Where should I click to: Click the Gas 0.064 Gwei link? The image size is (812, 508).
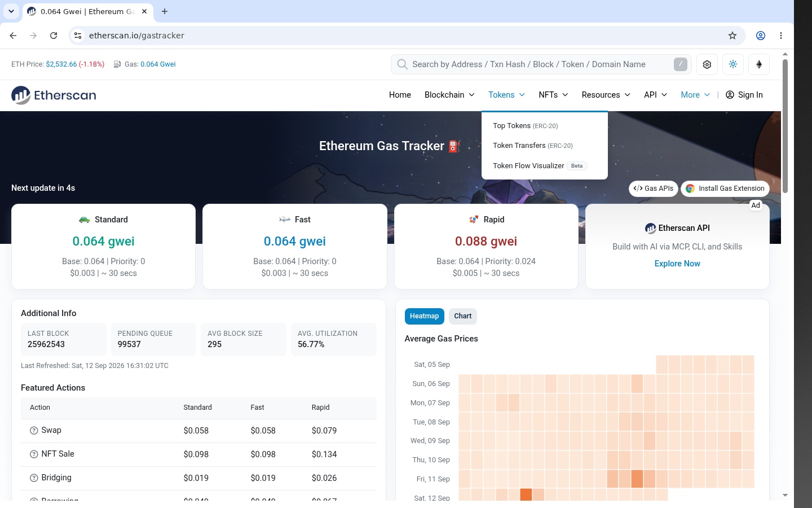158,64
